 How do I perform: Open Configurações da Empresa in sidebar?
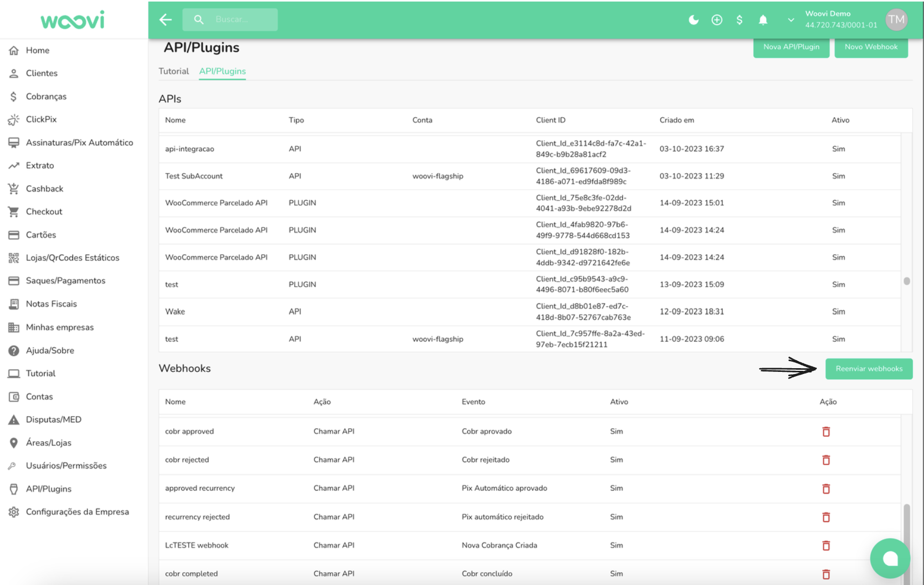click(x=77, y=511)
